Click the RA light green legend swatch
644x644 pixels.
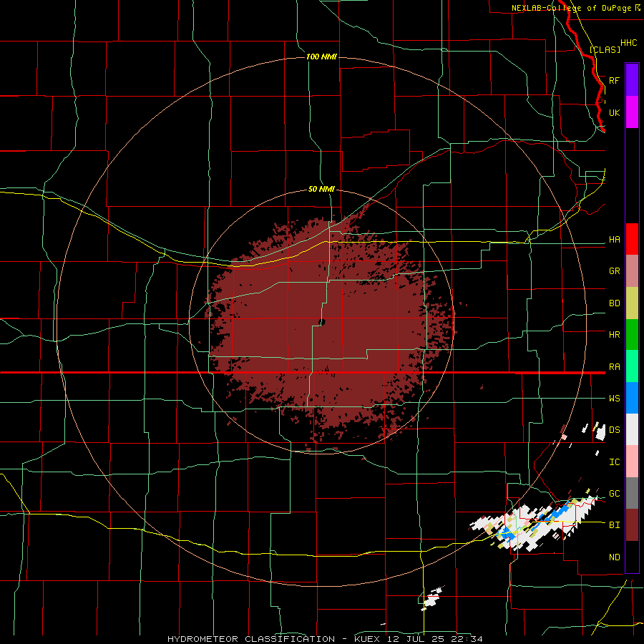tap(632, 366)
